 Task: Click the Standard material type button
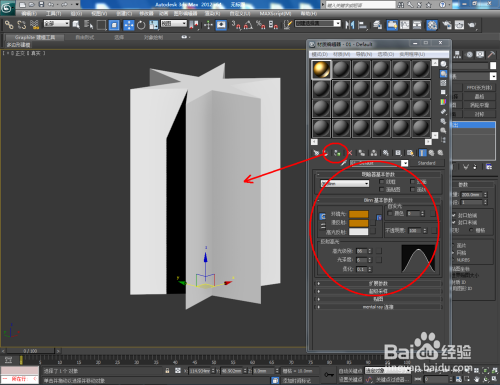427,163
